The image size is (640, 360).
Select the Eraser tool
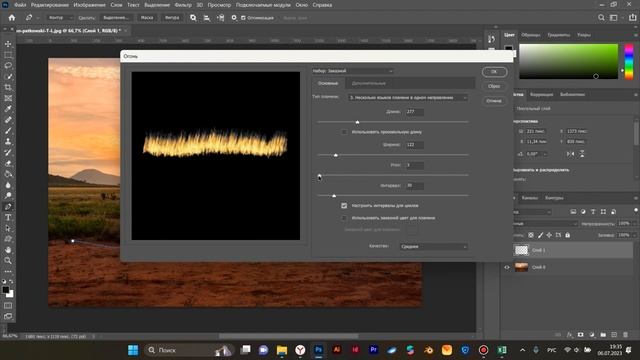[8, 163]
